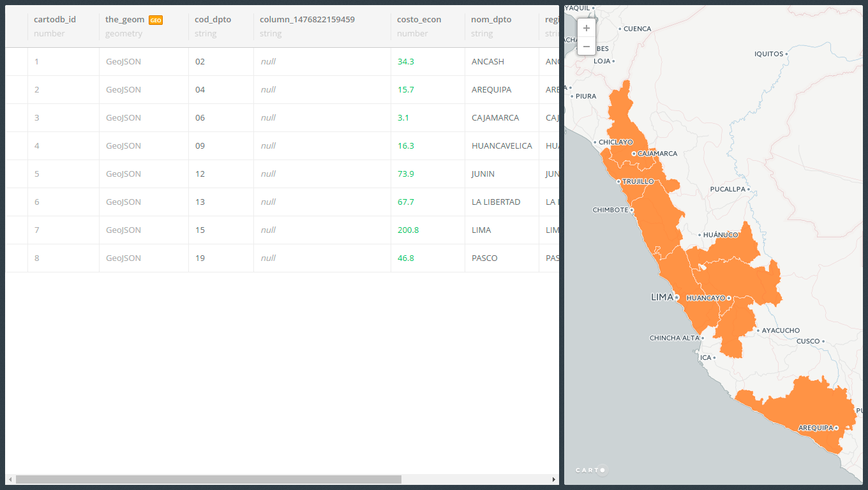Click the costo_econ value 15.7

[x=406, y=90]
